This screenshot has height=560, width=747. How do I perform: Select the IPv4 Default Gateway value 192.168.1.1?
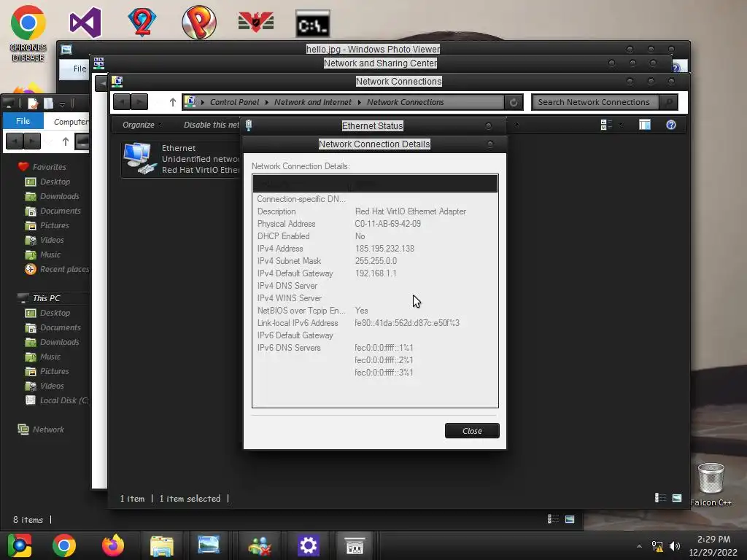pos(376,273)
